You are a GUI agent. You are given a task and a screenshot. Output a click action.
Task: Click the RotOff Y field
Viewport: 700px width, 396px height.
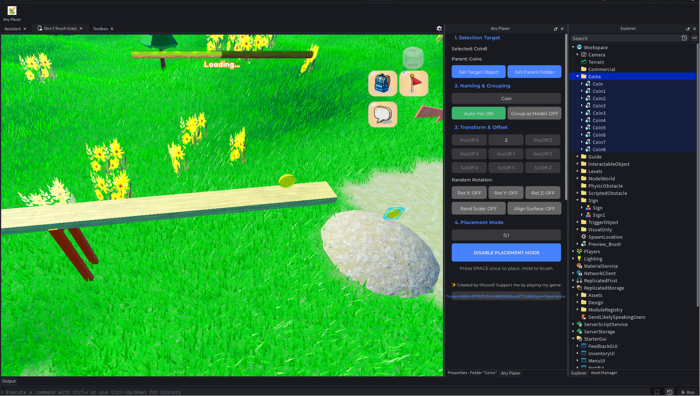pos(506,154)
